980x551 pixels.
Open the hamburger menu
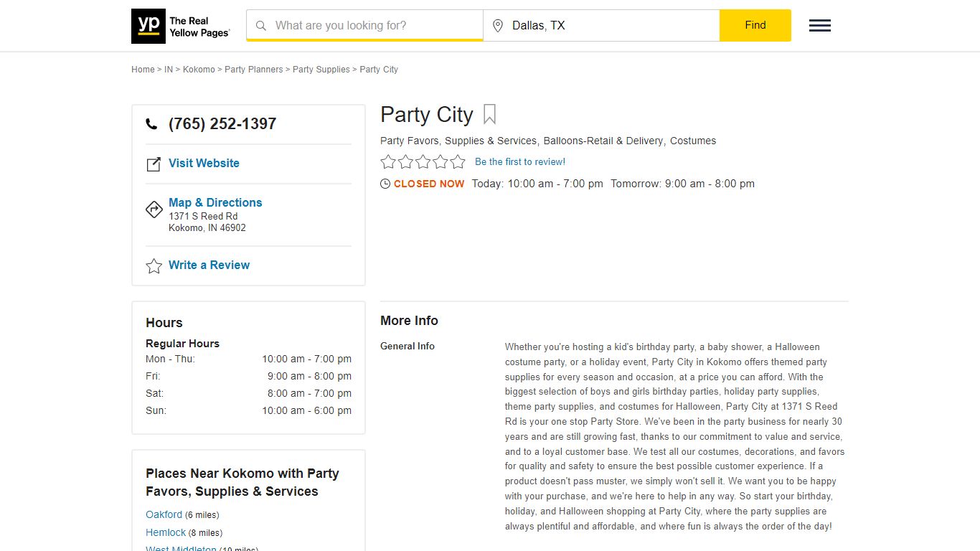pos(820,26)
